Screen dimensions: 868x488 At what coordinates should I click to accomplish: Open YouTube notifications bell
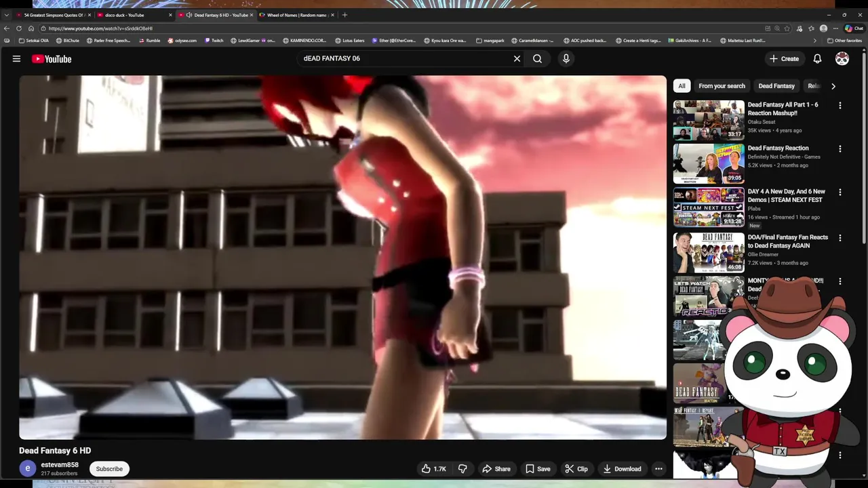(x=817, y=59)
